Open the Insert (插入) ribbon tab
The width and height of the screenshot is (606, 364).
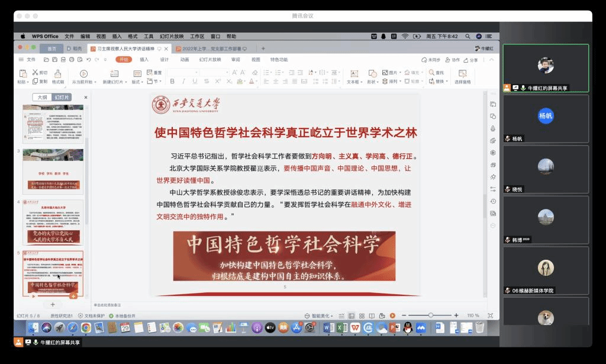click(144, 60)
